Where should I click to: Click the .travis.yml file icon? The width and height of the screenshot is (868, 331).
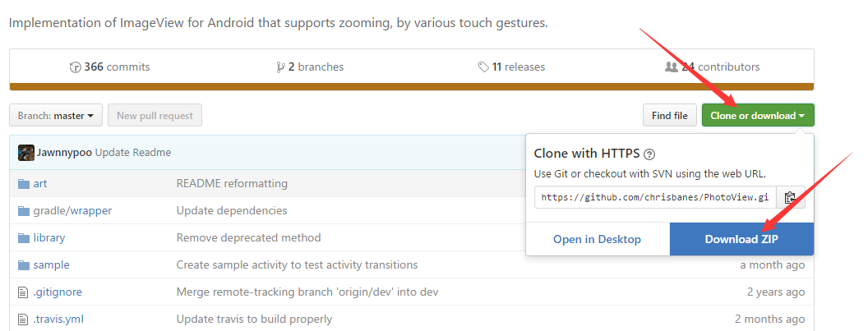tap(24, 319)
